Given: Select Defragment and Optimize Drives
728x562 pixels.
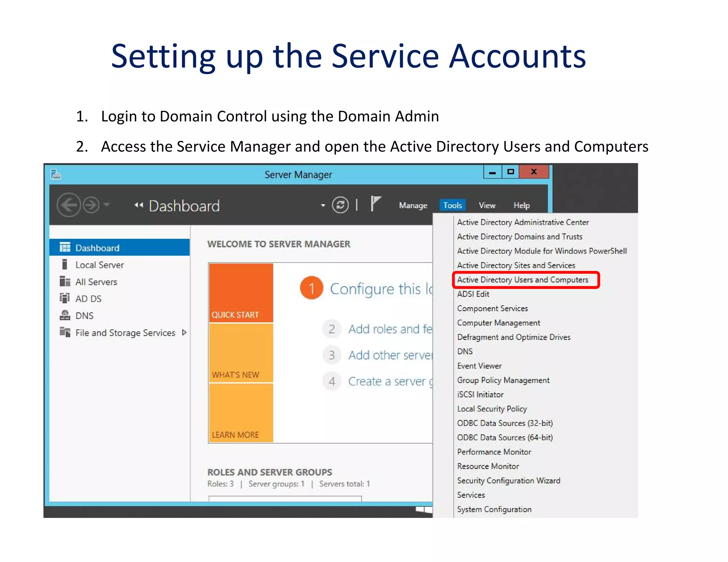Looking at the screenshot, I should click(x=514, y=337).
